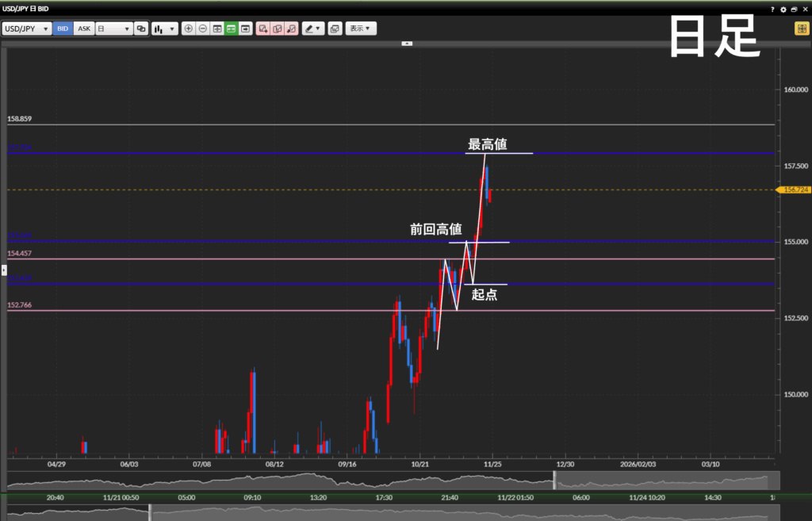Click the range navigator slider handle
The height and width of the screenshot is (521, 812).
554,480
